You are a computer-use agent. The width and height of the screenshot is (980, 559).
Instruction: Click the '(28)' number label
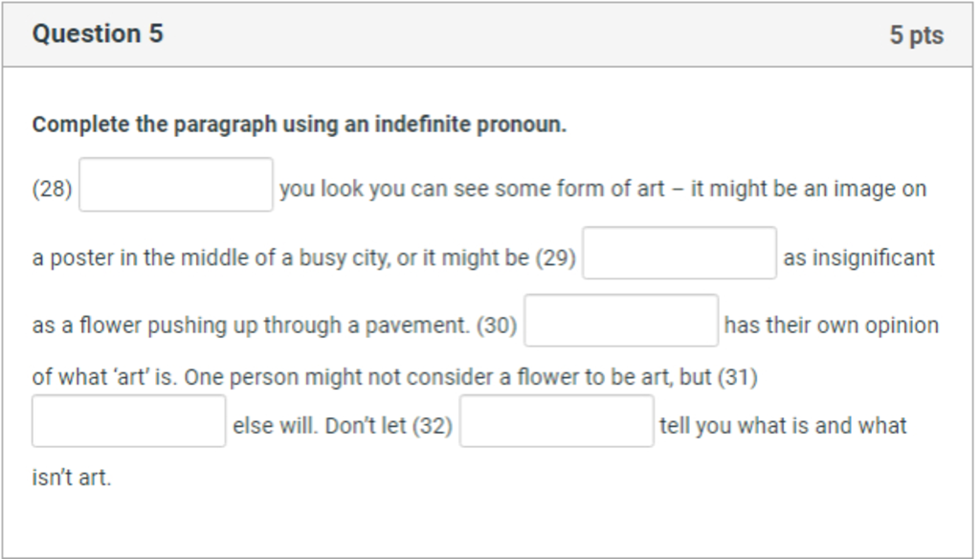pos(53,189)
